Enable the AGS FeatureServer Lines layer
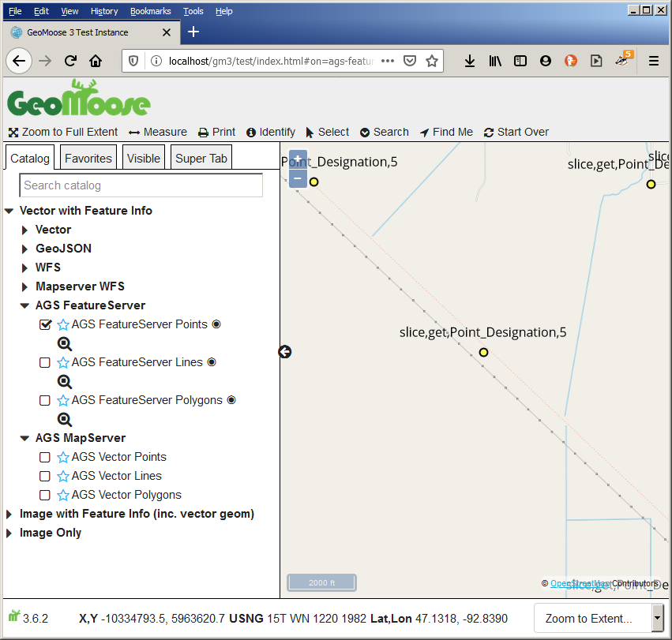Screen dimensions: 672x640 coord(45,362)
